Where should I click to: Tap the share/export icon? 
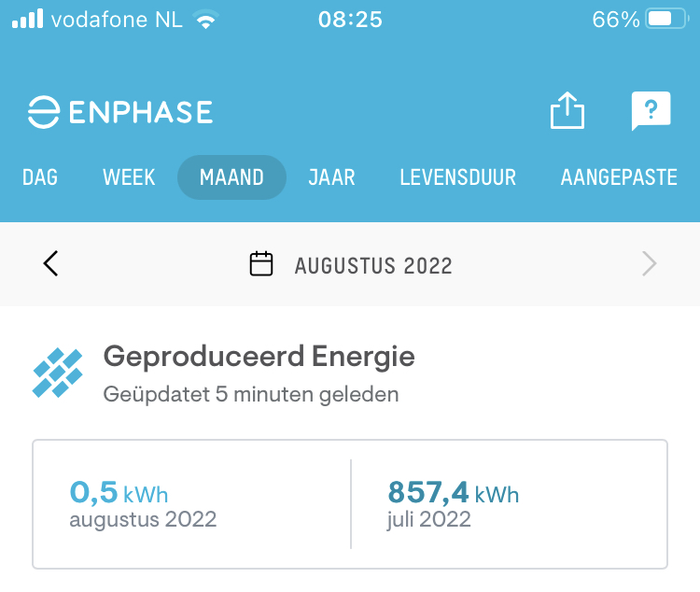tap(567, 111)
